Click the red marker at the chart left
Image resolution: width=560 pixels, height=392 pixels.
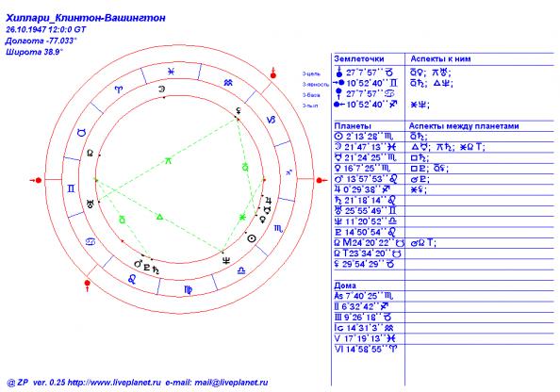click(36, 180)
